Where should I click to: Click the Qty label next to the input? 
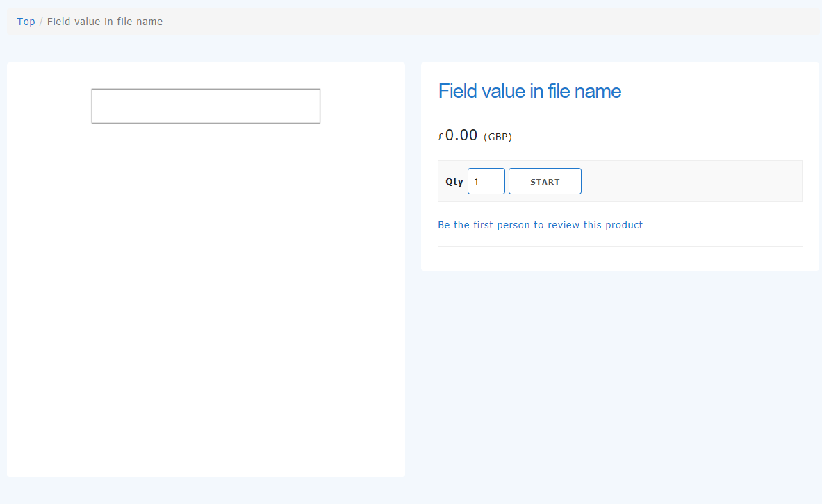coord(454,180)
